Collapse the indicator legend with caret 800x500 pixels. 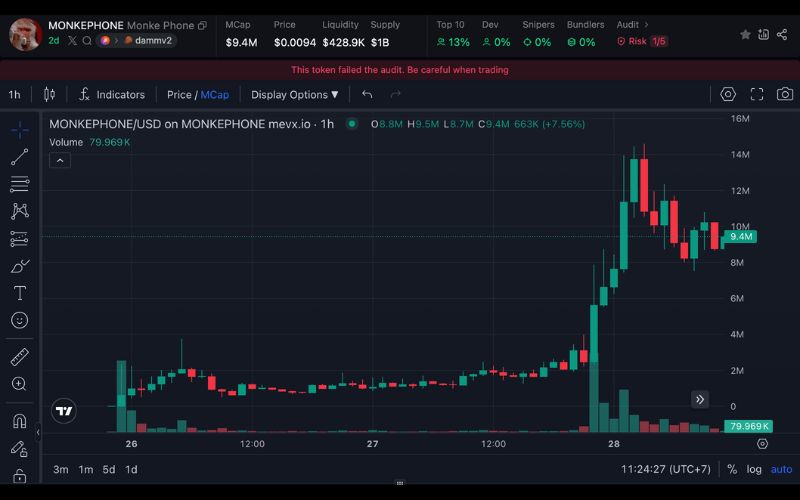click(60, 160)
